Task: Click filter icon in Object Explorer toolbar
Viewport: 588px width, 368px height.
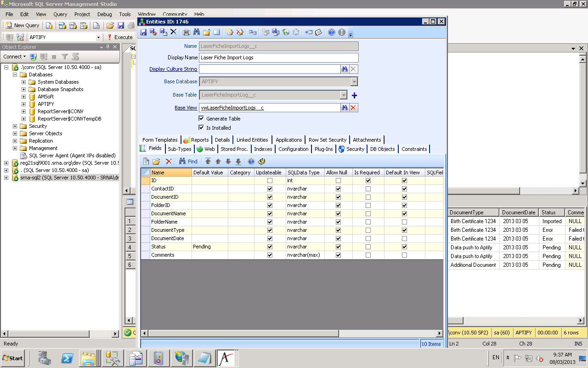Action: (64, 57)
